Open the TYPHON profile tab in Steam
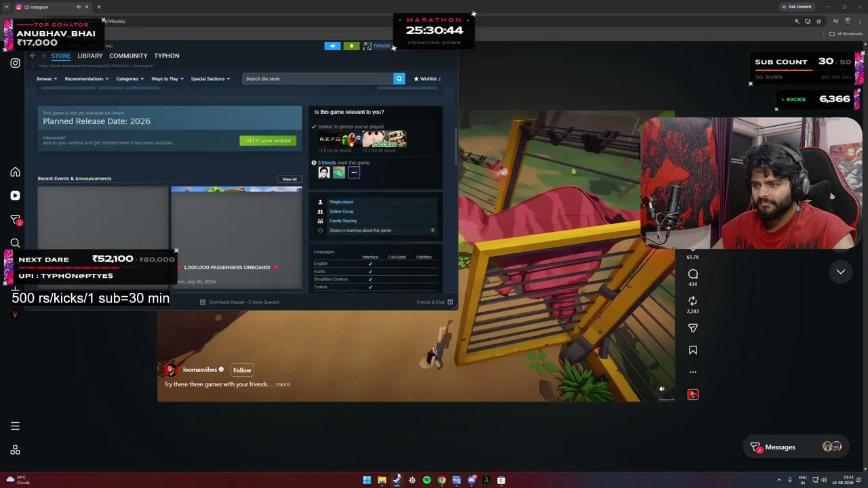The height and width of the screenshot is (488, 868). point(167,56)
